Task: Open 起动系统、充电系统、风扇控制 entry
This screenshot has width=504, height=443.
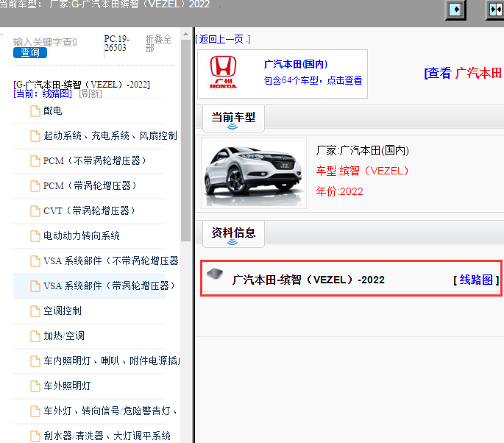Action: pyautogui.click(x=110, y=135)
